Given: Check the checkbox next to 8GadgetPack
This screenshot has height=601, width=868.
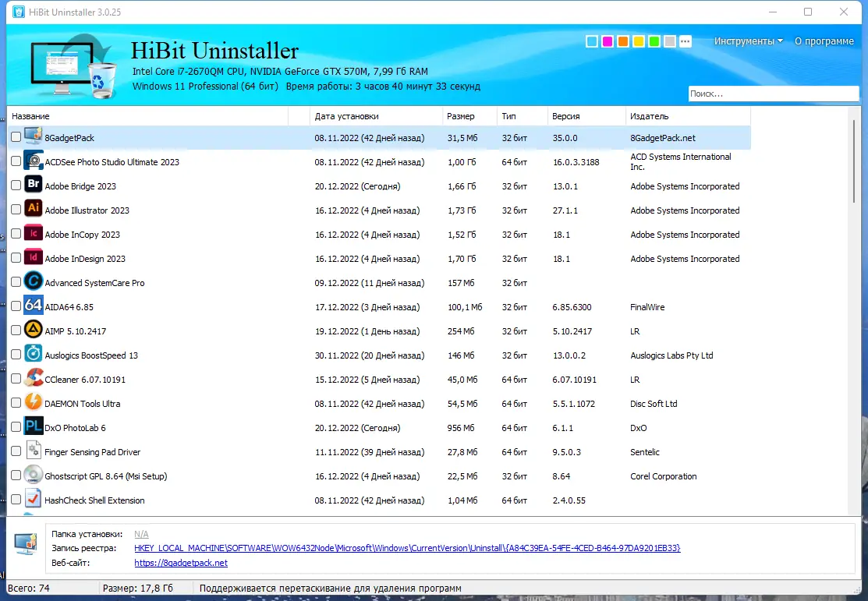Looking at the screenshot, I should (x=15, y=136).
